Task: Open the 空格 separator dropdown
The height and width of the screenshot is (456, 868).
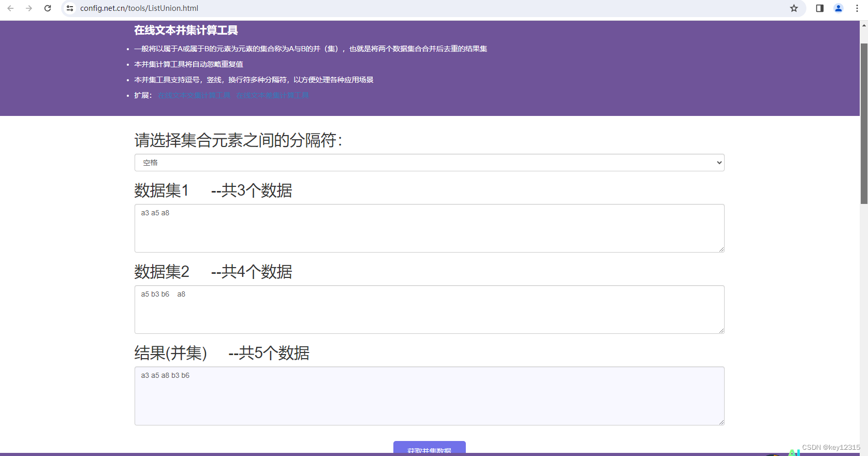Action: point(429,163)
